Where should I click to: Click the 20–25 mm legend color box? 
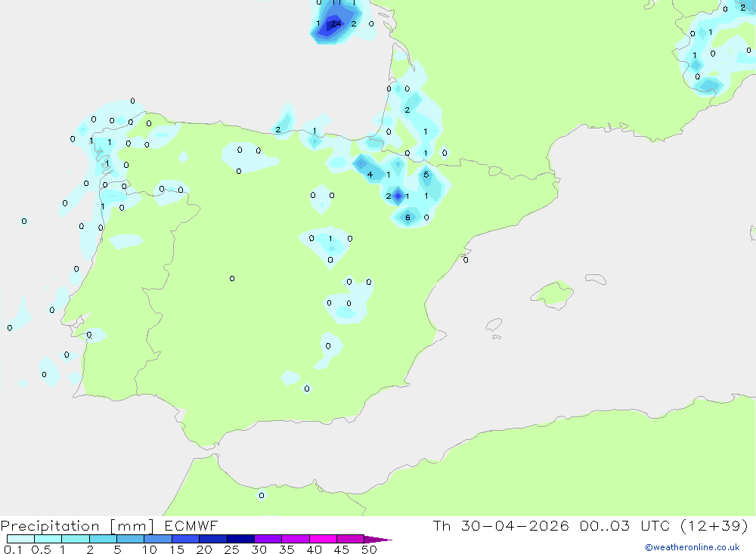point(212,539)
